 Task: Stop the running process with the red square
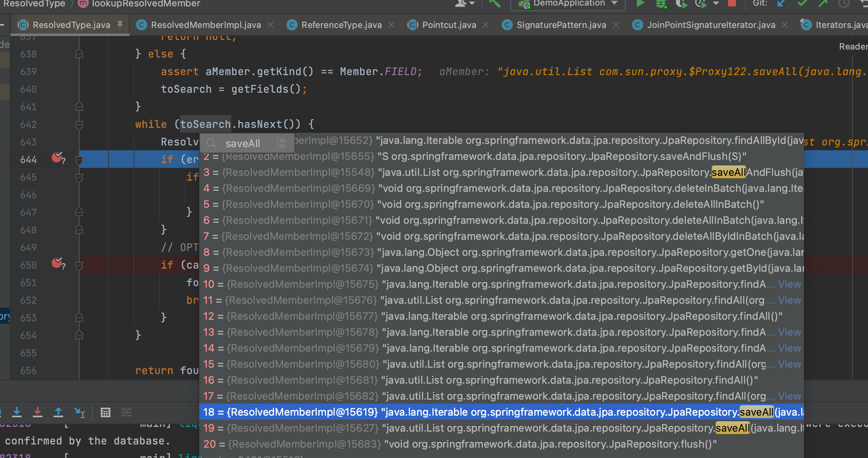click(x=732, y=3)
